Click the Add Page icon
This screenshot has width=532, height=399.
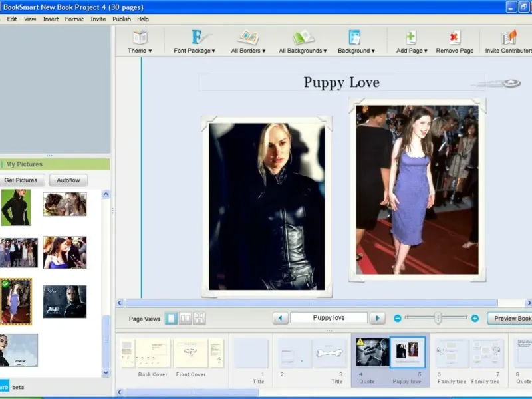tap(412, 41)
